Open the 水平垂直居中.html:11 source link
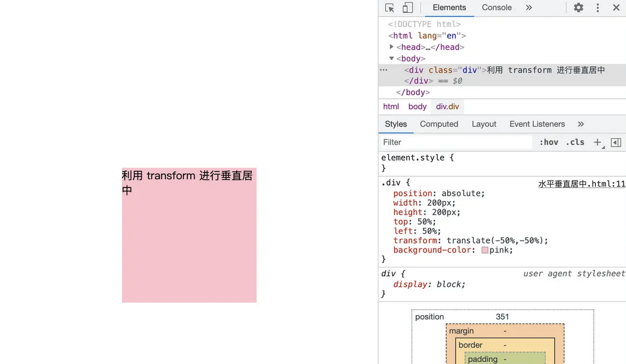 point(581,183)
